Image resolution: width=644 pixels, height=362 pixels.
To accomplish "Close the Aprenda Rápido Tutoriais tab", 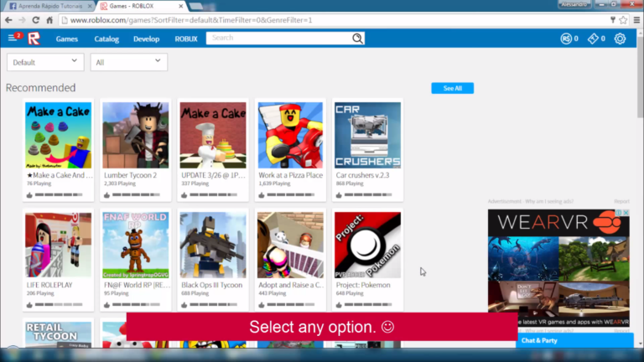I will [x=90, y=6].
